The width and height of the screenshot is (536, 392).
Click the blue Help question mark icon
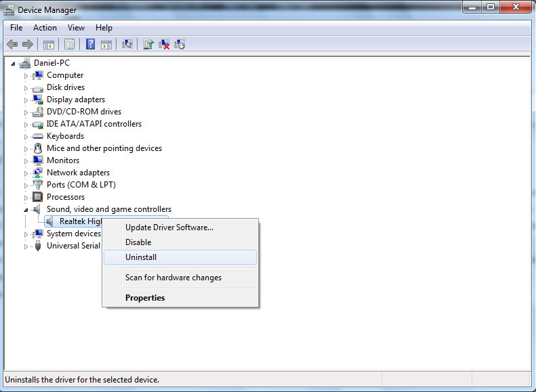click(x=90, y=44)
